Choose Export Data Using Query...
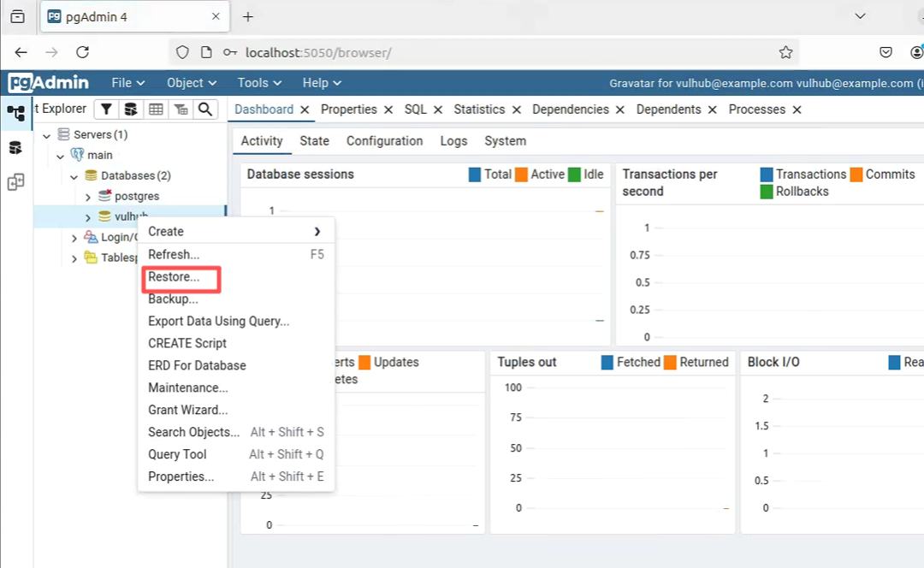The image size is (924, 568). (236, 321)
